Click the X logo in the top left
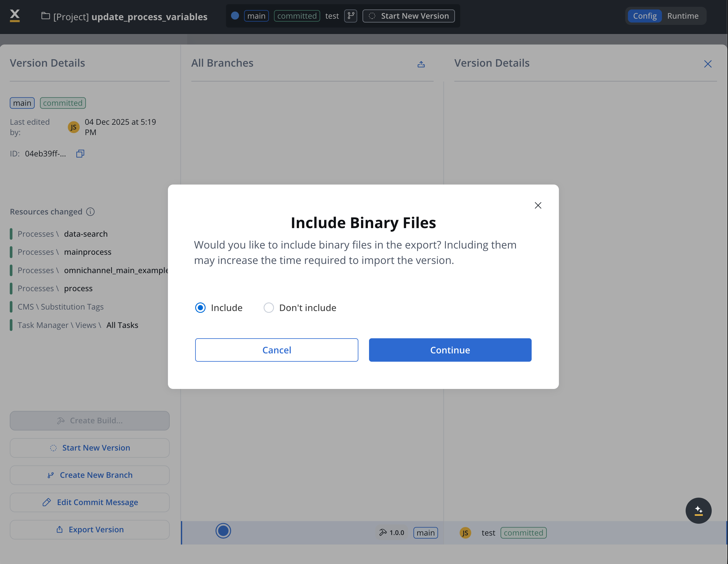The width and height of the screenshot is (728, 564). [15, 15]
